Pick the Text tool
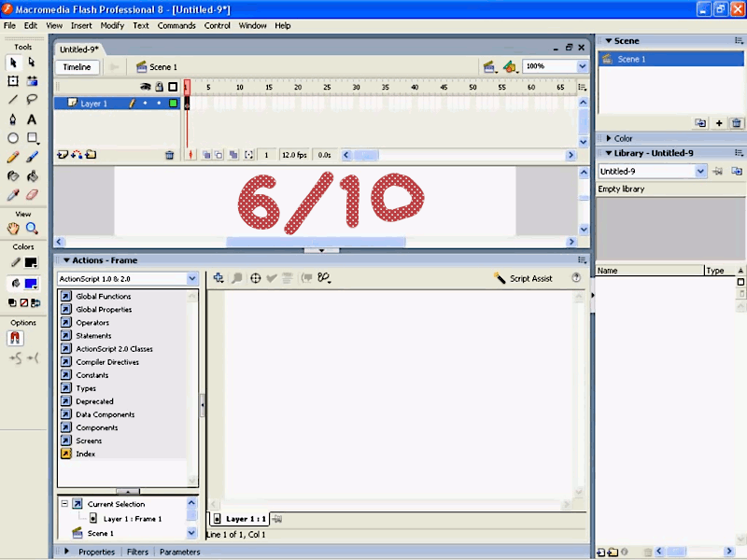747x560 pixels. pyautogui.click(x=31, y=119)
